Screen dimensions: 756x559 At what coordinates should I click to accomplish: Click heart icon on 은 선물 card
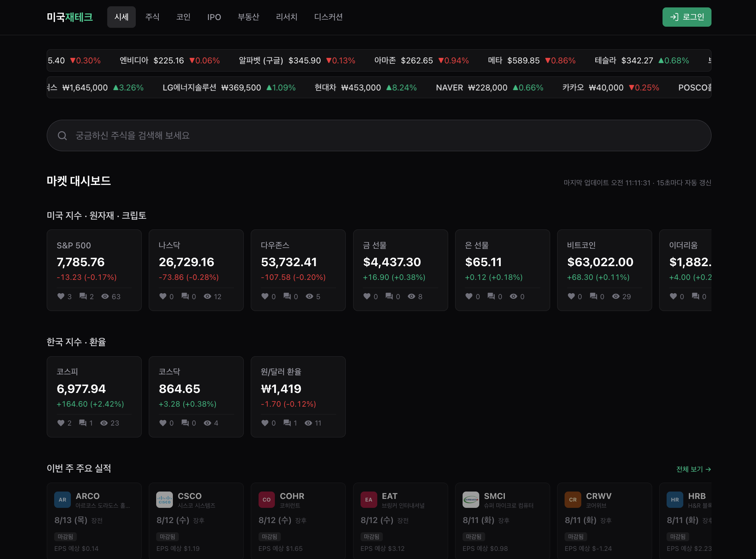coord(469,296)
